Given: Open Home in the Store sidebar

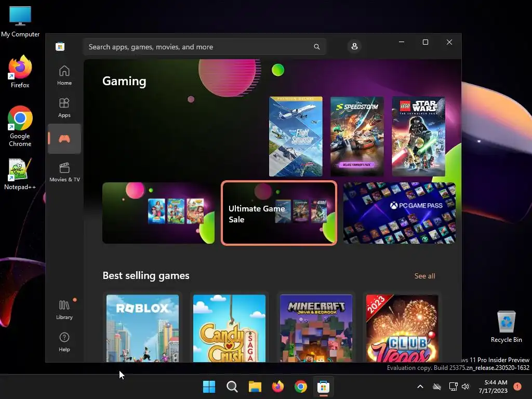Looking at the screenshot, I should pos(64,75).
